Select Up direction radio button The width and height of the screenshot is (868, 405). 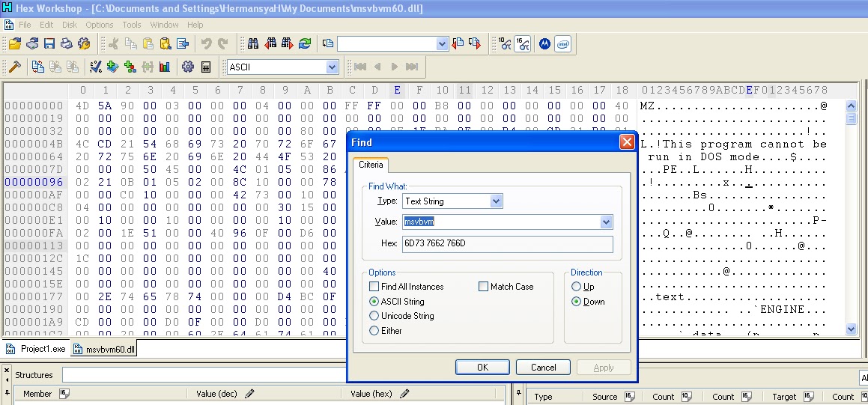[x=576, y=287]
